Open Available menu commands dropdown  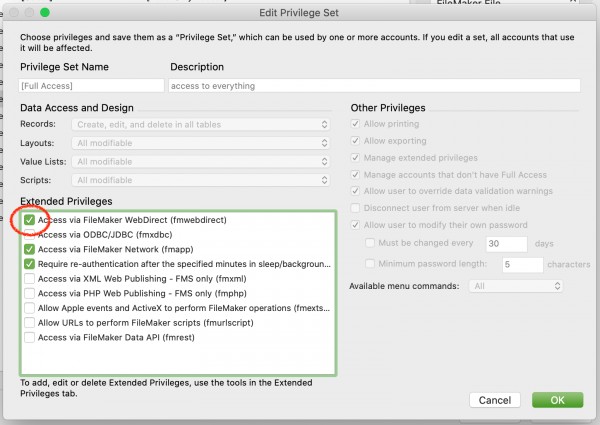(x=516, y=286)
